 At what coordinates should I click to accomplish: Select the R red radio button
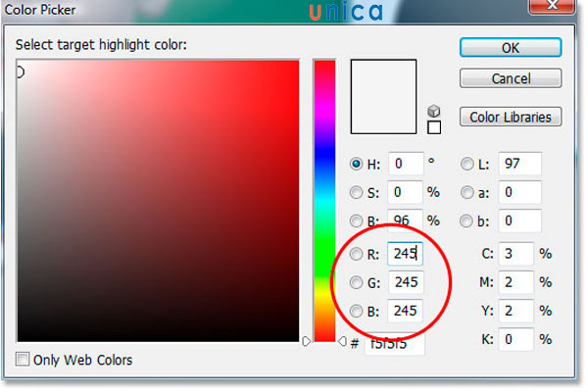[356, 254]
